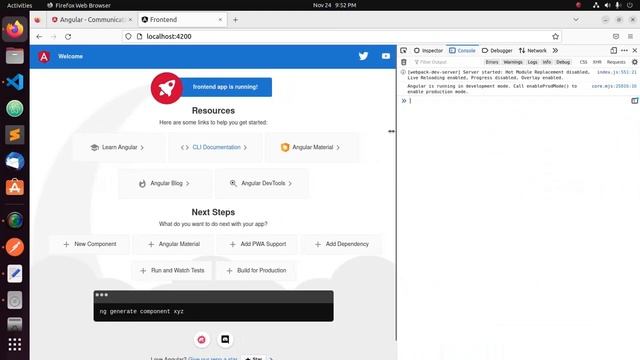Open Firefox hamburger application menu

pyautogui.click(x=630, y=36)
